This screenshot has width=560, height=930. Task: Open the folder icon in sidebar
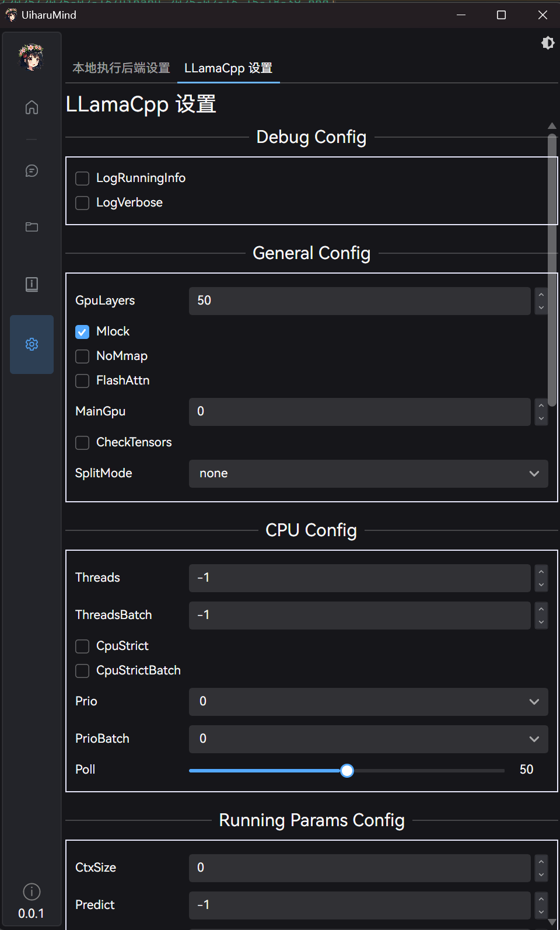point(32,227)
